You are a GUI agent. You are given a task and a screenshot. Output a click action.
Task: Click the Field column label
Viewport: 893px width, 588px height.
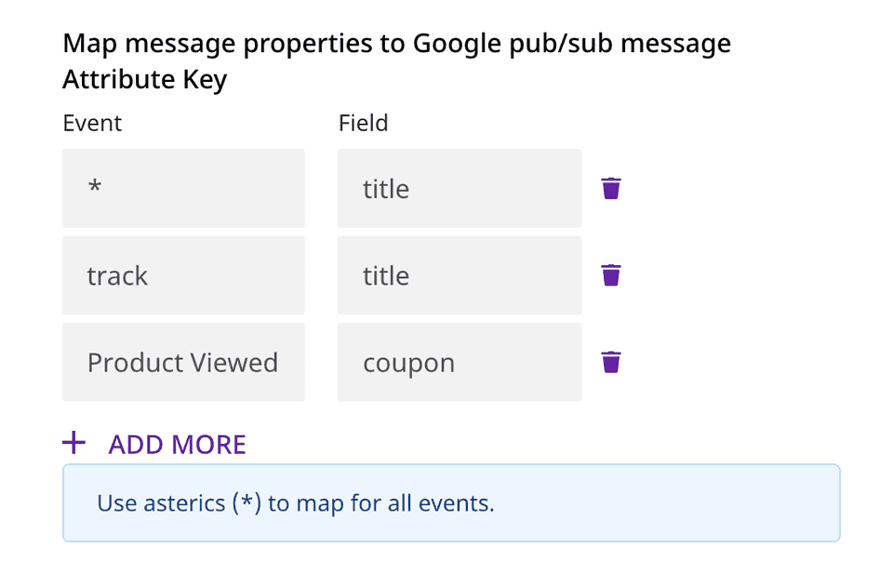(x=363, y=123)
